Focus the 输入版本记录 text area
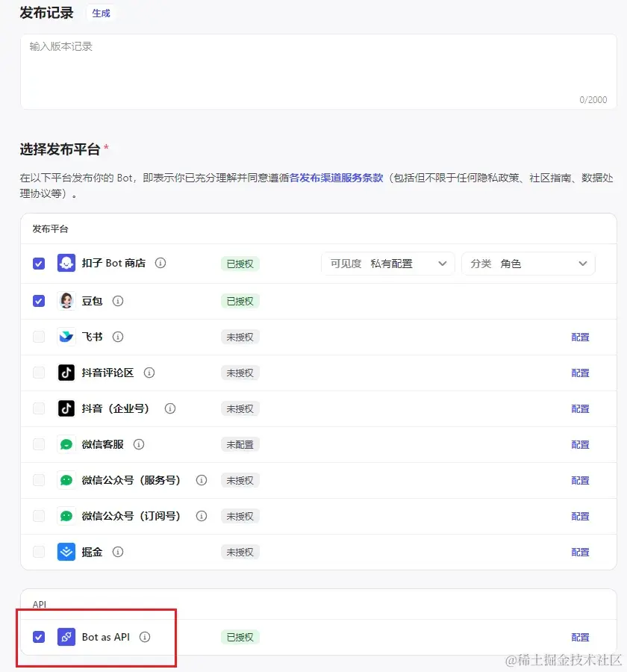The height and width of the screenshot is (672, 627). point(319,72)
